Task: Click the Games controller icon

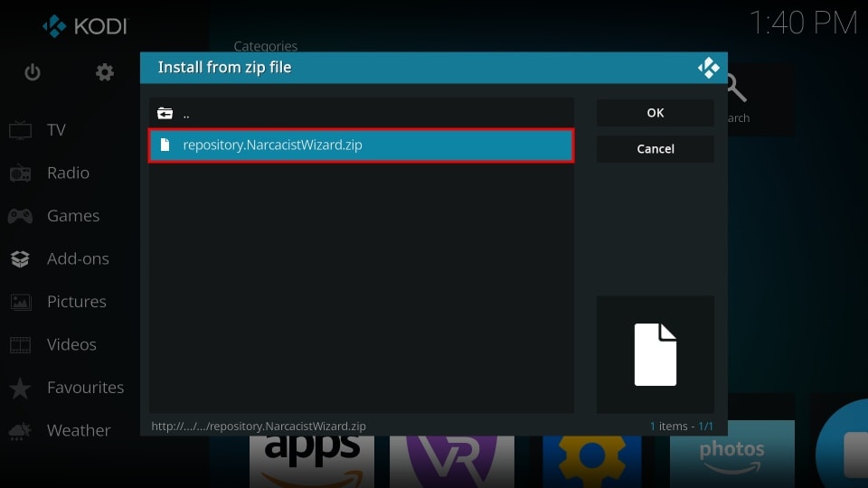Action: click(x=21, y=216)
